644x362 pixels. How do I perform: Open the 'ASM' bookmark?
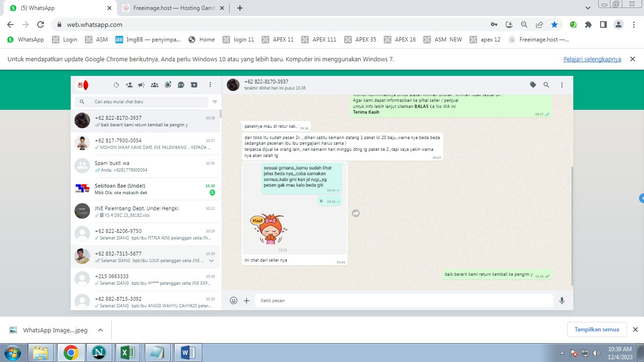point(97,40)
